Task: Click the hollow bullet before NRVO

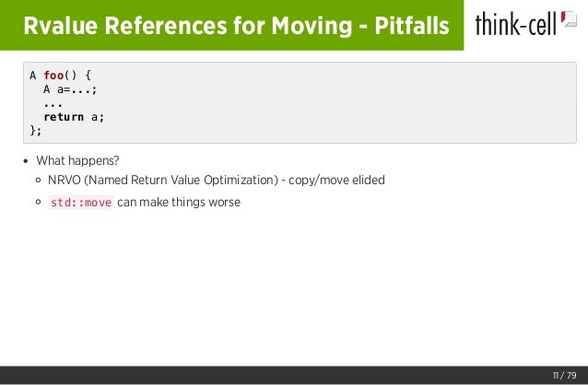Action: click(x=39, y=181)
